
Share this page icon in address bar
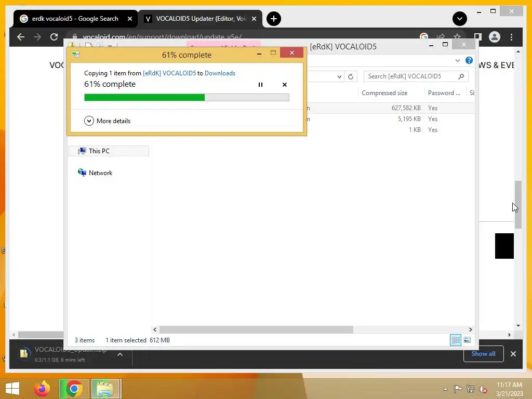click(x=441, y=36)
